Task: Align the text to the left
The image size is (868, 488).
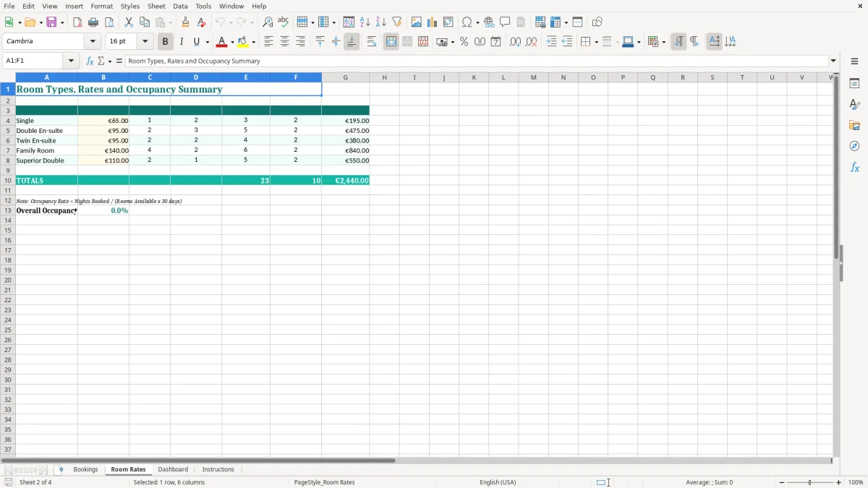Action: [269, 42]
